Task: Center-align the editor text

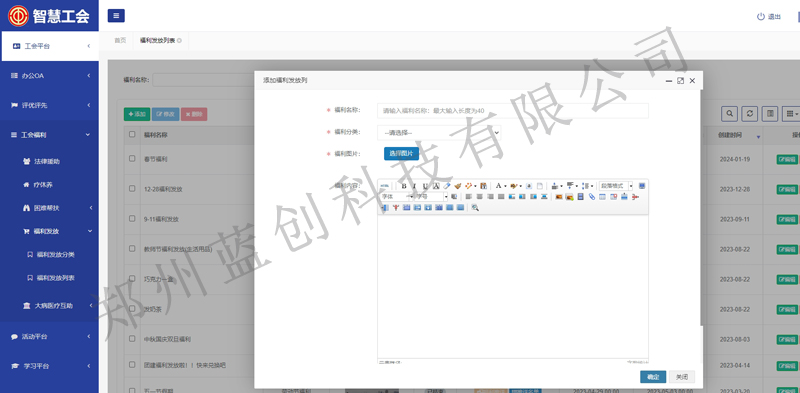Action: click(479, 196)
